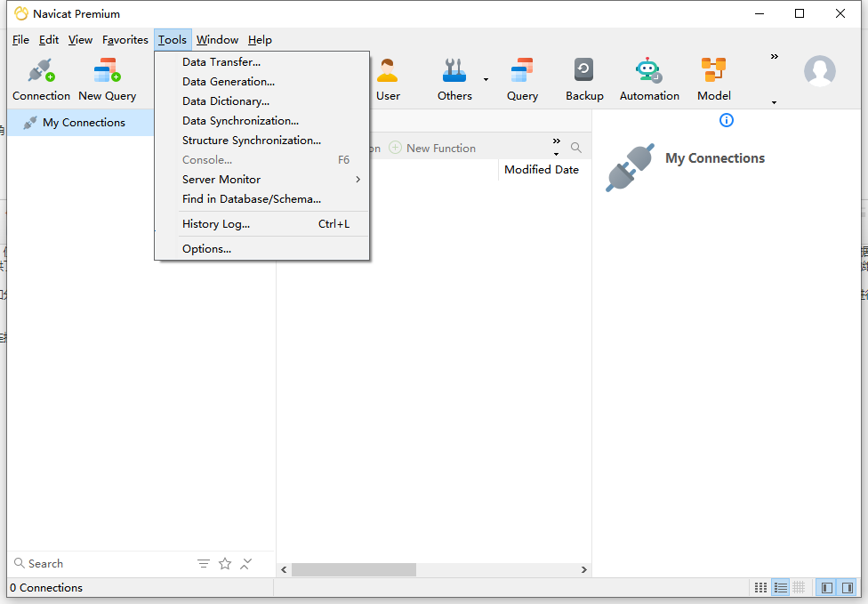Toggle the left navigation pane
Viewport: 868px width, 604px height.
(827, 587)
